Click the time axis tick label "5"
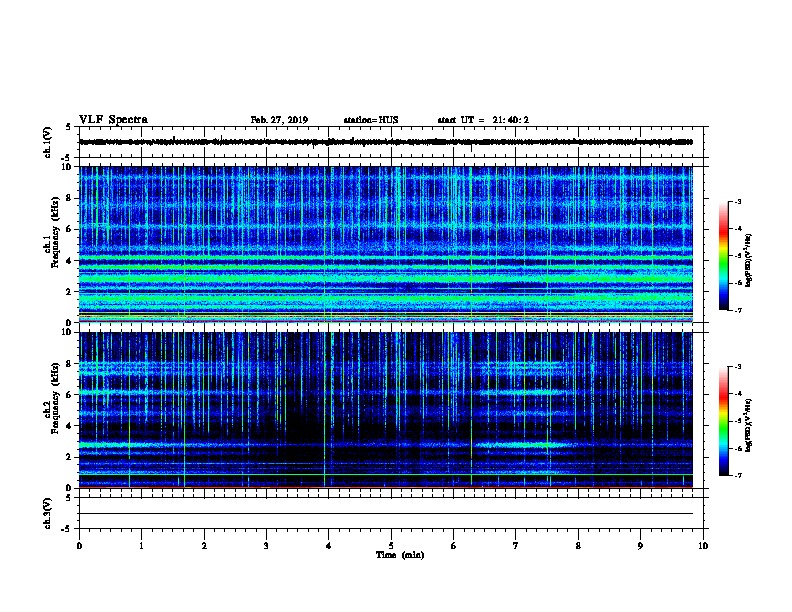 pyautogui.click(x=391, y=546)
